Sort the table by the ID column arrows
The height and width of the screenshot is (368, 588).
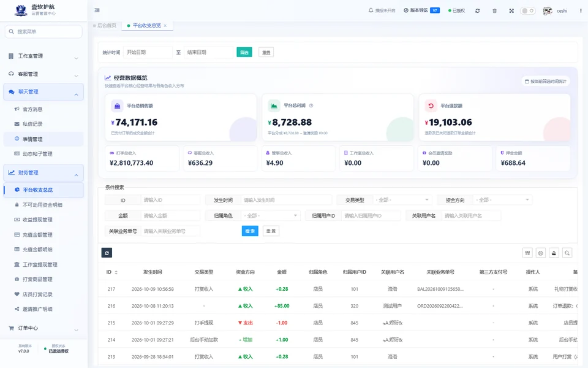(x=116, y=272)
